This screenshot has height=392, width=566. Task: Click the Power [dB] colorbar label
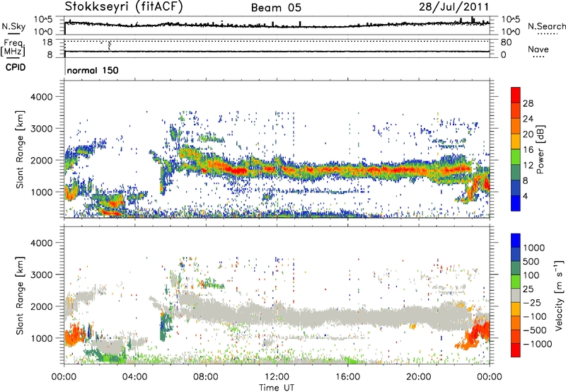[540, 149]
